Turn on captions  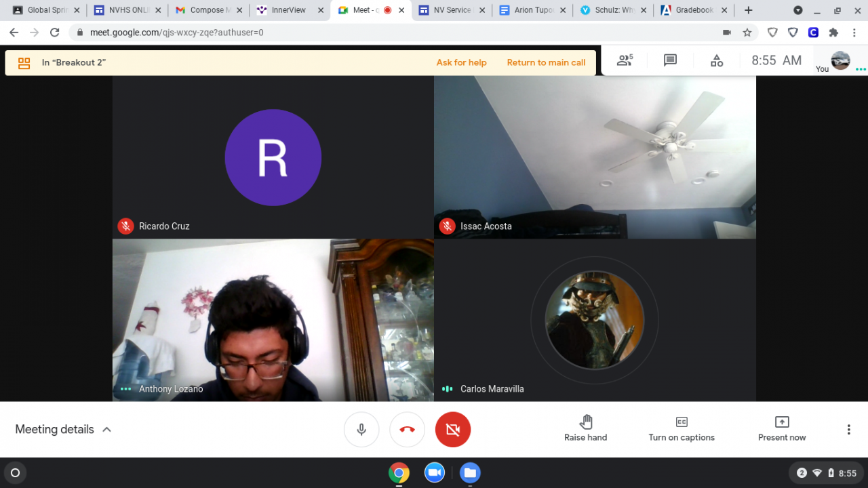click(x=682, y=430)
